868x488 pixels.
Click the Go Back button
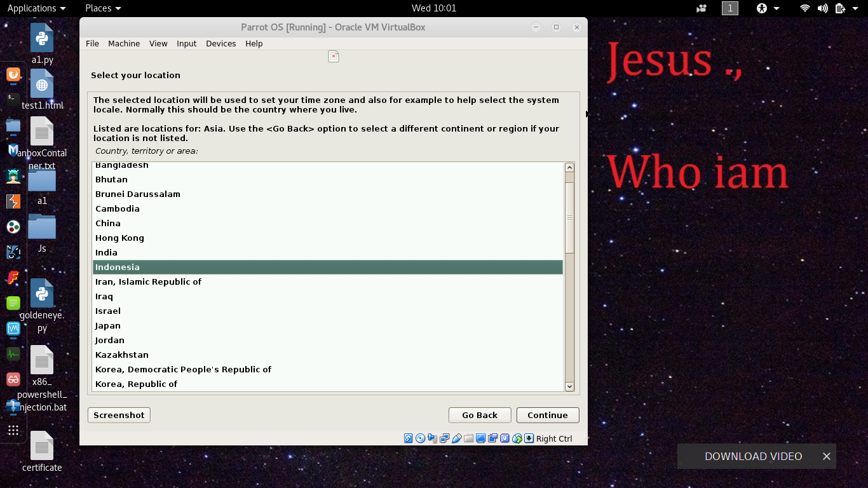tap(480, 415)
